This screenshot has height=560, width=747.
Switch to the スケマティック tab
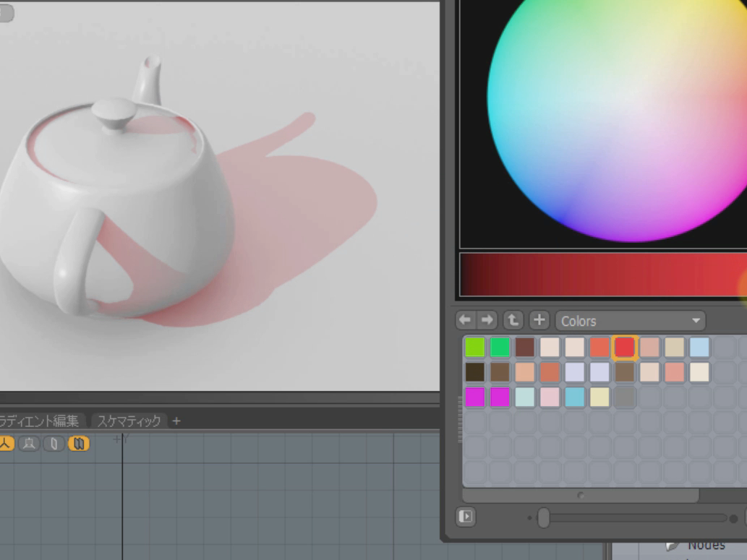pyautogui.click(x=129, y=421)
